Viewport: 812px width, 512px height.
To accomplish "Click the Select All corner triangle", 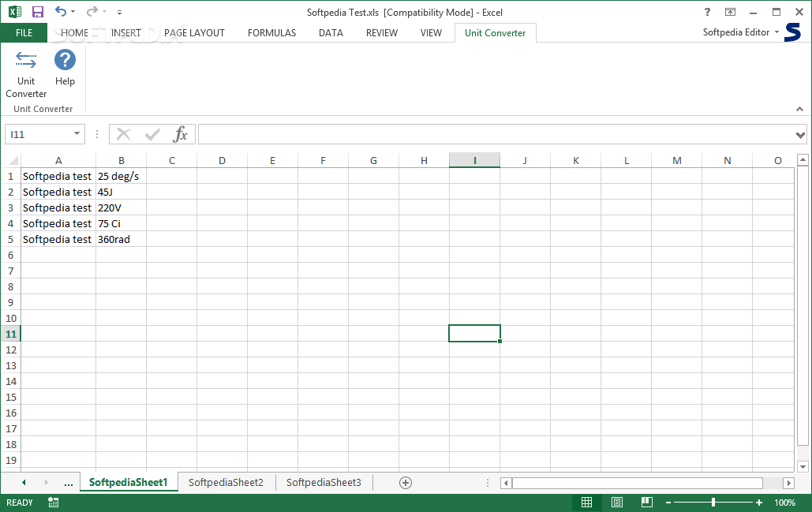I will [x=13, y=160].
